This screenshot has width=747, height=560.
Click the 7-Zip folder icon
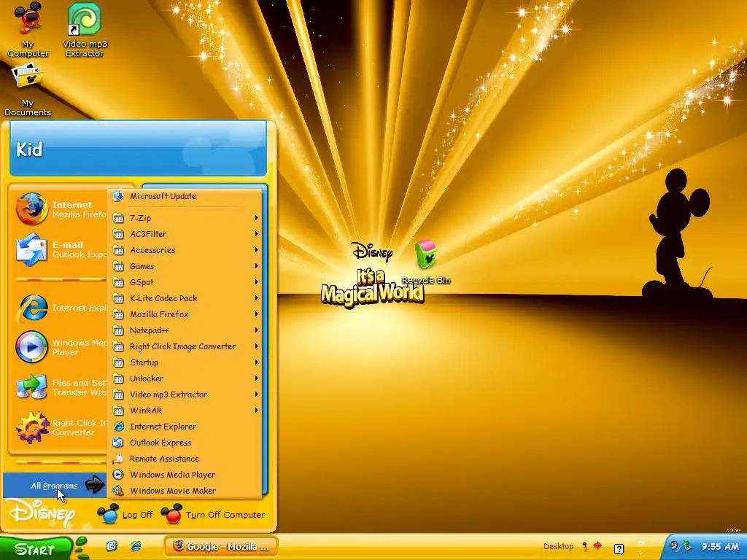118,218
